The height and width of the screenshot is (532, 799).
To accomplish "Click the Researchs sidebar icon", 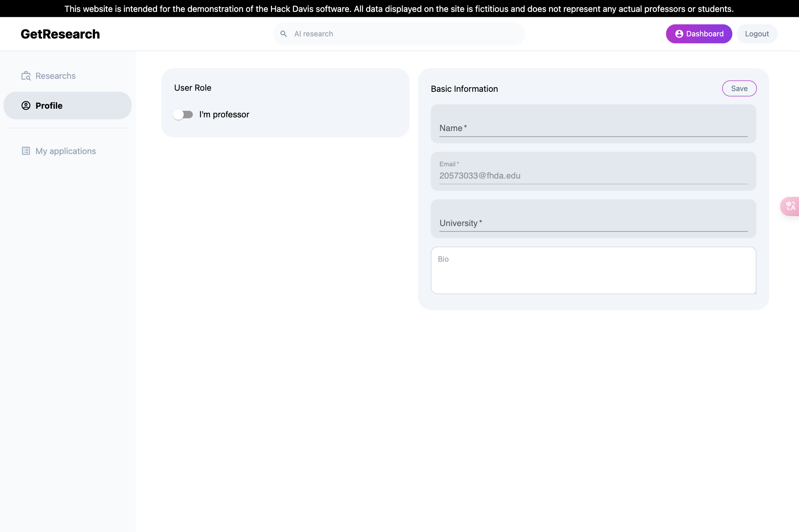I will click(26, 76).
